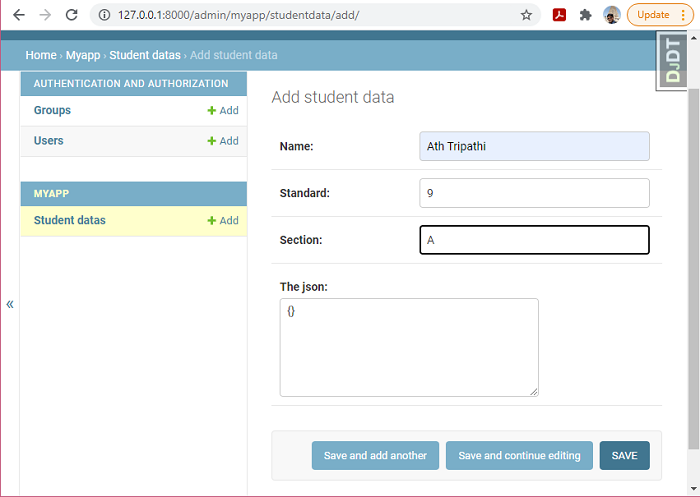Open the Chrome profile avatar

(x=612, y=15)
